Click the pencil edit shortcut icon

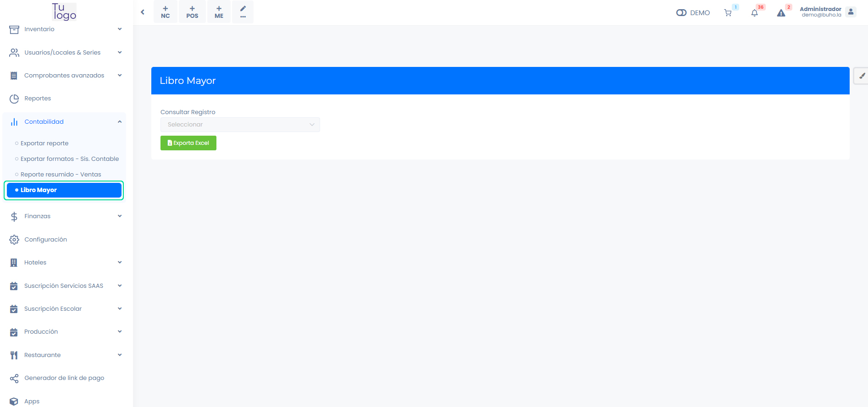(x=243, y=9)
